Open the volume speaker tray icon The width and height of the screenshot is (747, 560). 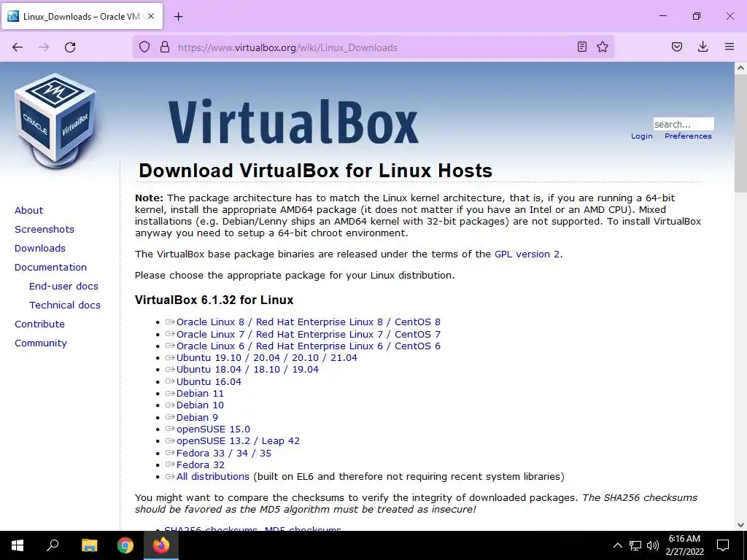(653, 545)
